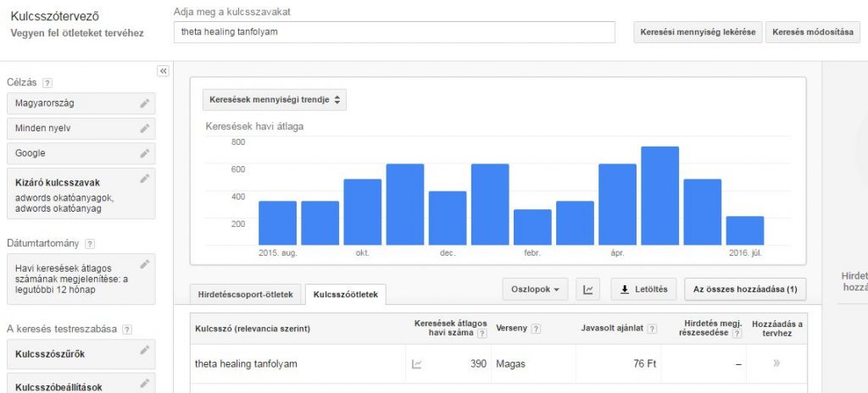Expand the Oszlopok columns dropdown
This screenshot has height=393, width=868.
point(535,290)
